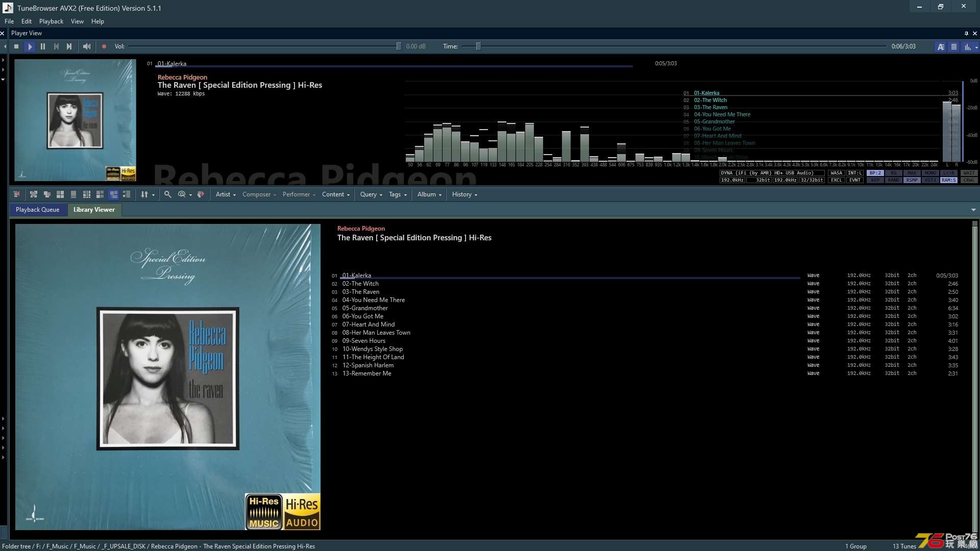
Task: Click the time seek slider handle
Action: [x=478, y=46]
